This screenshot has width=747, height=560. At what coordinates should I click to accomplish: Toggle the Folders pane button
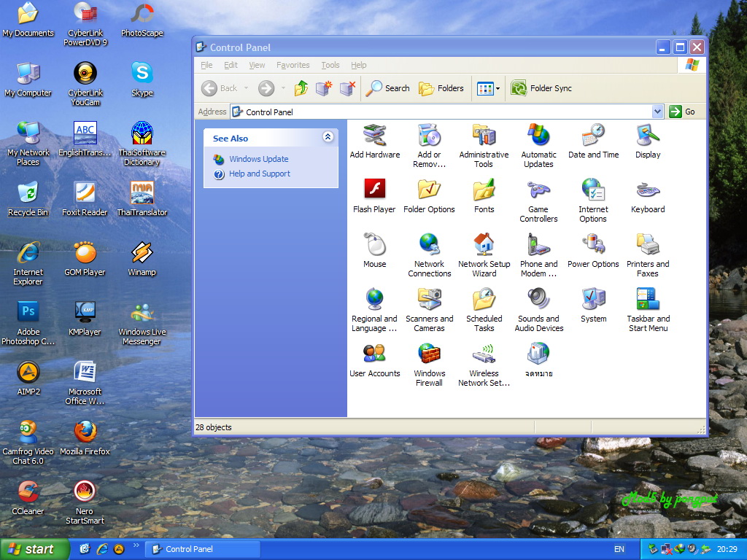[x=441, y=88]
